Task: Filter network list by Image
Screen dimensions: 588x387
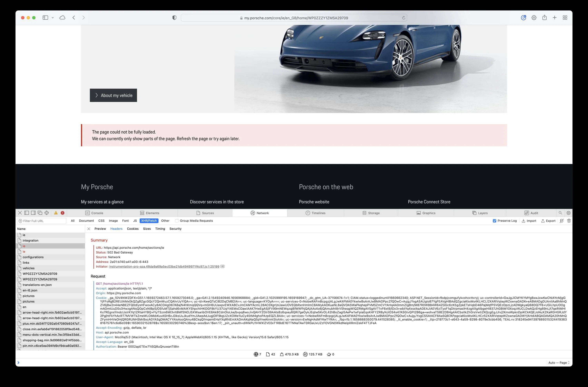Action: click(113, 221)
